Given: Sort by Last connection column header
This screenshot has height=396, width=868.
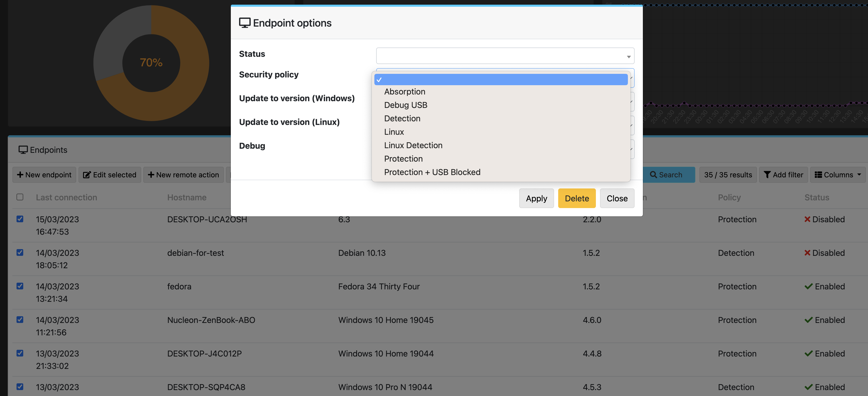Looking at the screenshot, I should [66, 197].
